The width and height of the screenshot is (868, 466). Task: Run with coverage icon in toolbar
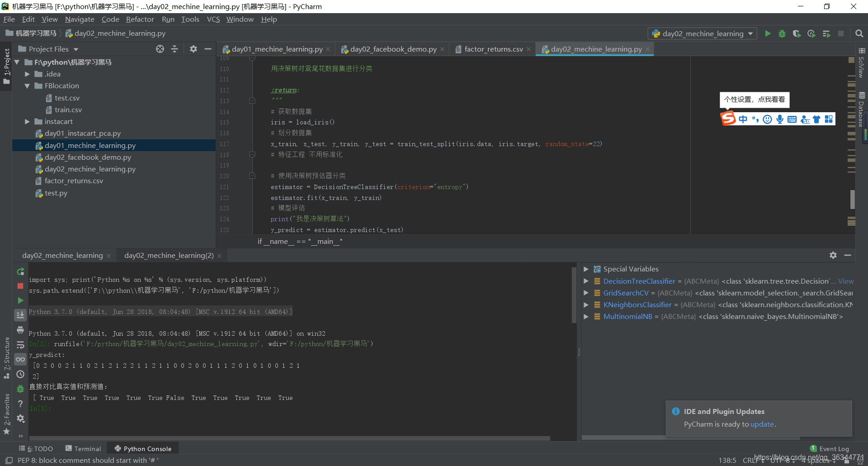(797, 33)
